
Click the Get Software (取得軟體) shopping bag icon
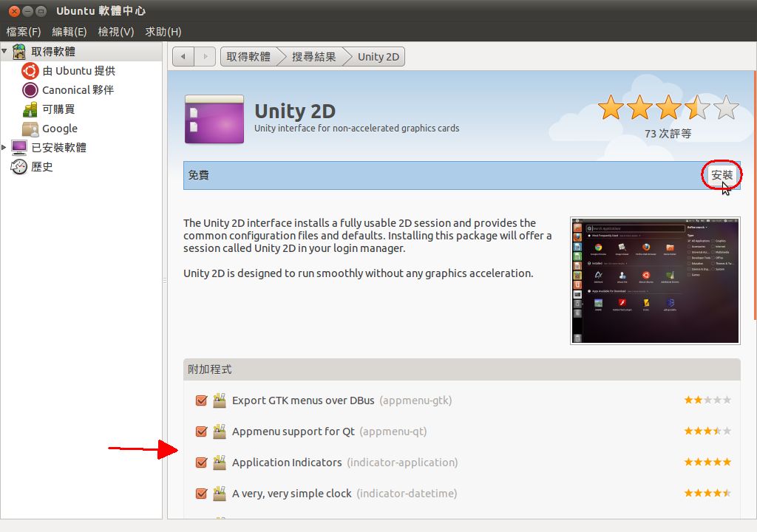pos(18,51)
